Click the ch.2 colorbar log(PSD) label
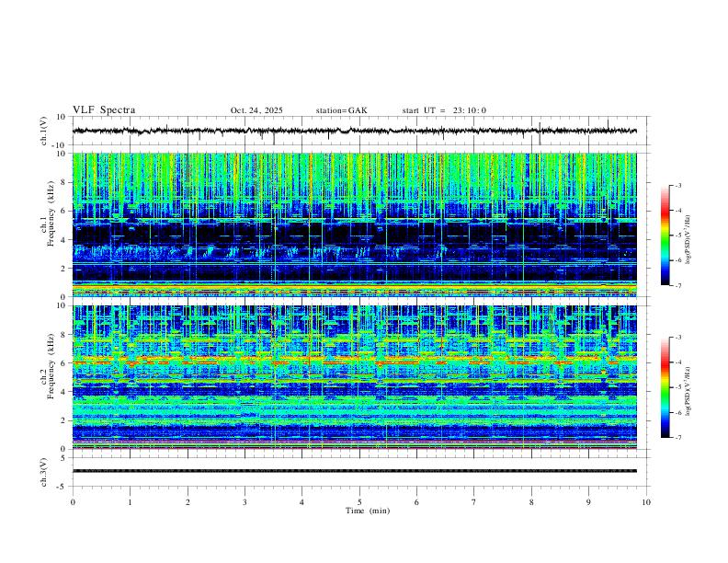 [688, 392]
